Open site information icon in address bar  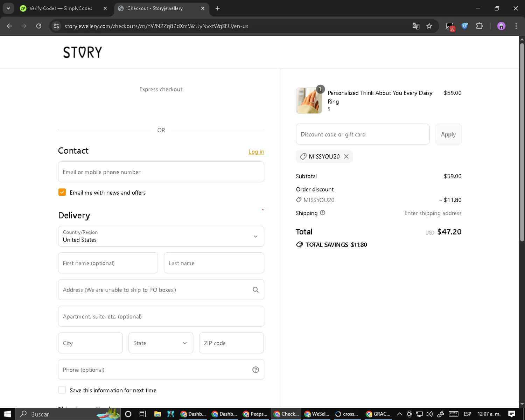pos(56,26)
